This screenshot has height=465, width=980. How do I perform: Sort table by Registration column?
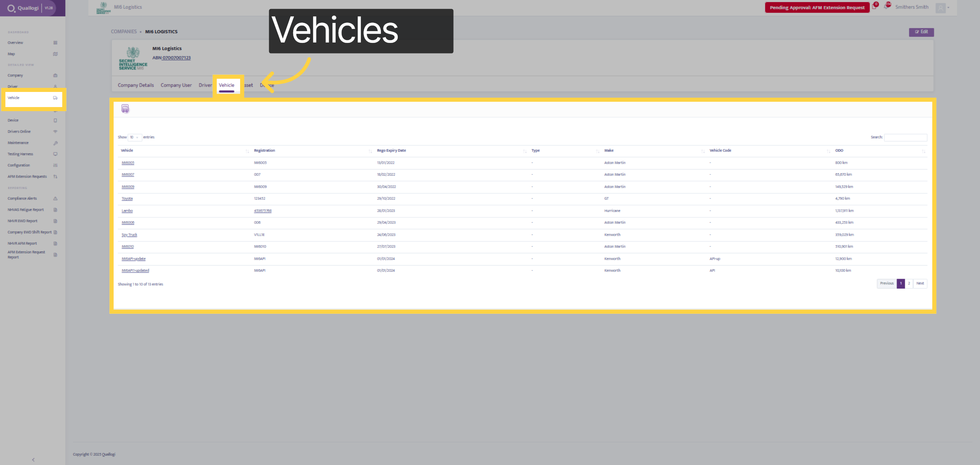[x=313, y=151]
